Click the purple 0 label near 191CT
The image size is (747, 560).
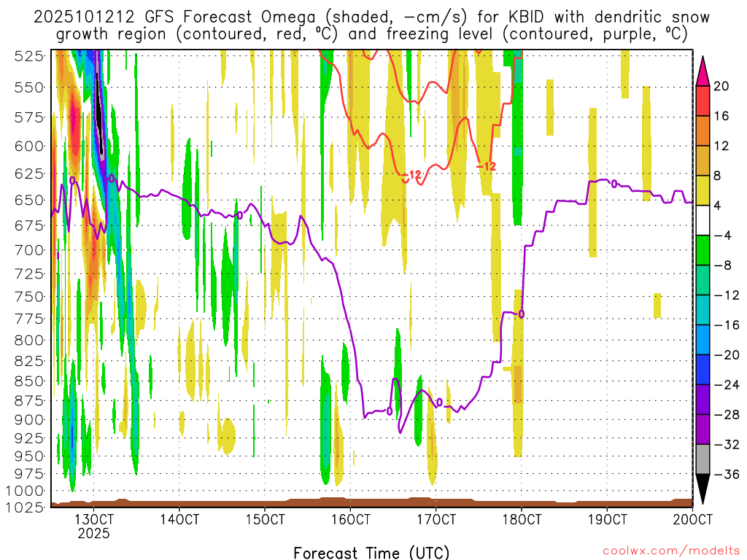pyautogui.click(x=614, y=184)
